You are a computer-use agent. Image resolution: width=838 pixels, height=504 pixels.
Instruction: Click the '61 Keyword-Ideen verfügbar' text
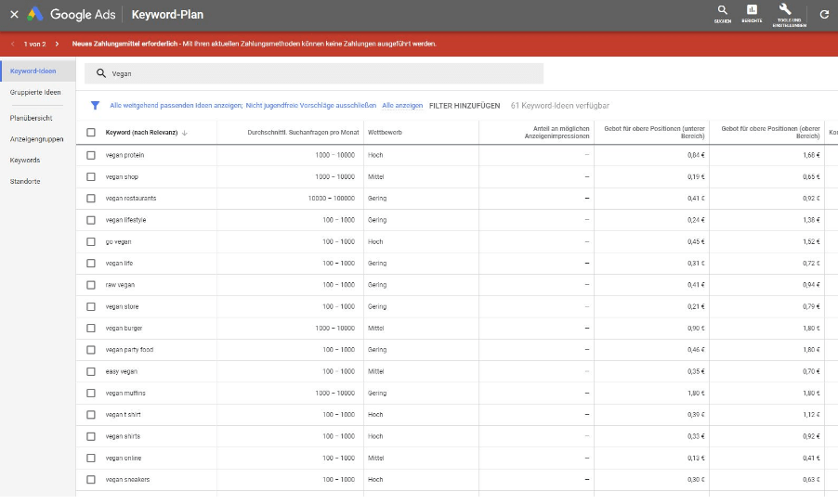pyautogui.click(x=559, y=106)
